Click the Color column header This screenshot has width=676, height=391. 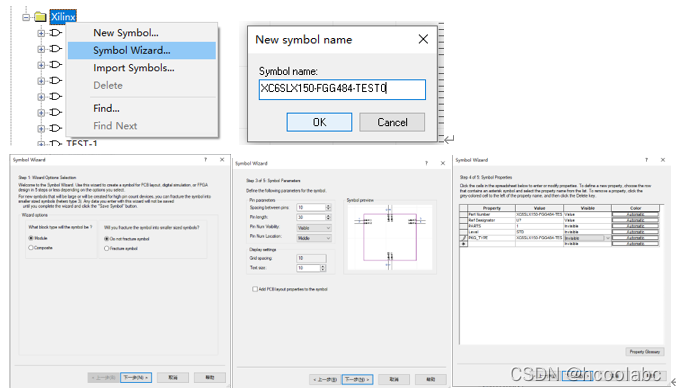pos(635,208)
